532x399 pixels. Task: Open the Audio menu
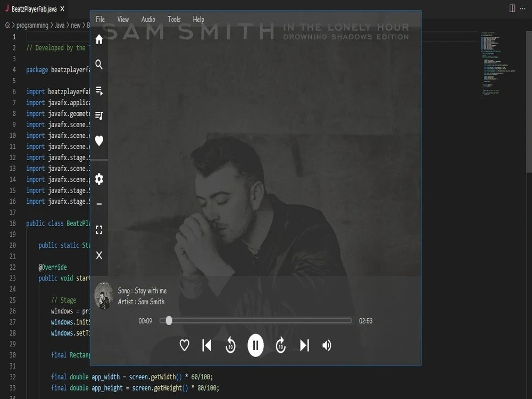148,19
